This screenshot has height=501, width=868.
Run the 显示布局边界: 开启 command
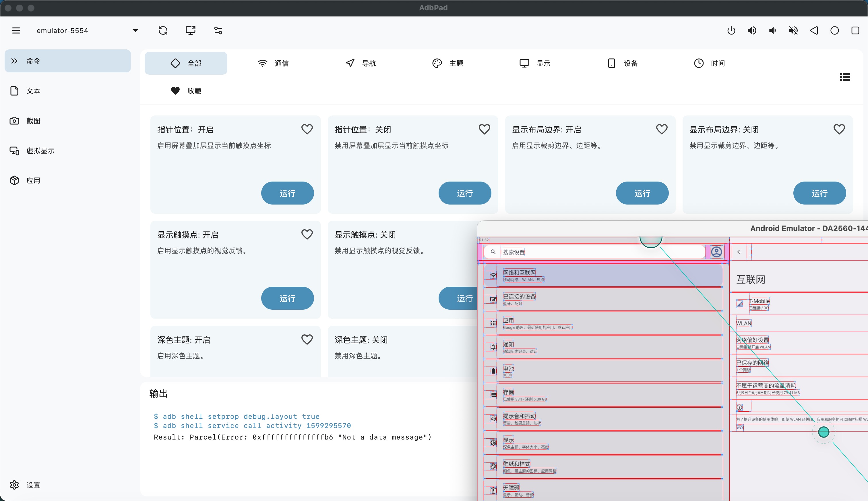tap(642, 193)
